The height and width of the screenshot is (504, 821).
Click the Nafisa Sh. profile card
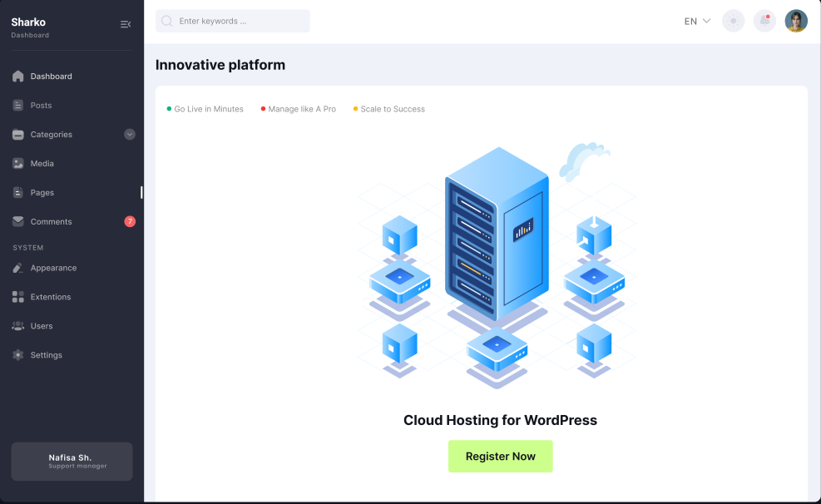pos(72,461)
